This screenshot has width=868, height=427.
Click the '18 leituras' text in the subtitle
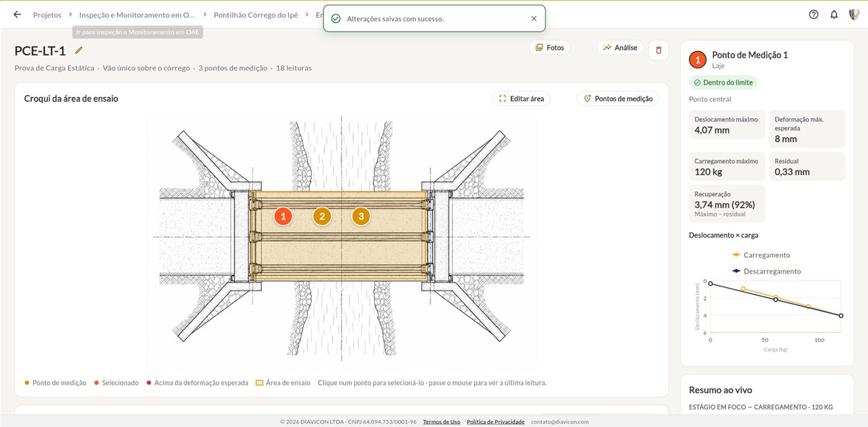[294, 68]
